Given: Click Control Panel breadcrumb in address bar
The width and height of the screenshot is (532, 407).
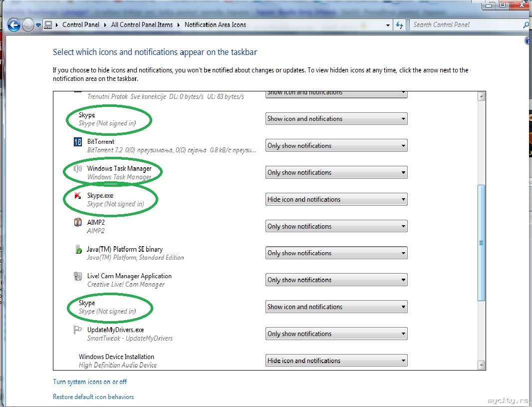Looking at the screenshot, I should (x=81, y=25).
